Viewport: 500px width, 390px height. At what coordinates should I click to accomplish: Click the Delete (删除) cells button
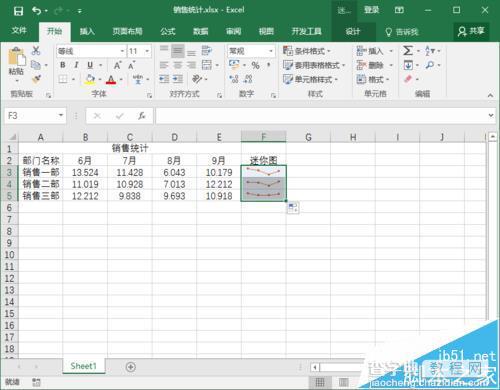tap(370, 65)
